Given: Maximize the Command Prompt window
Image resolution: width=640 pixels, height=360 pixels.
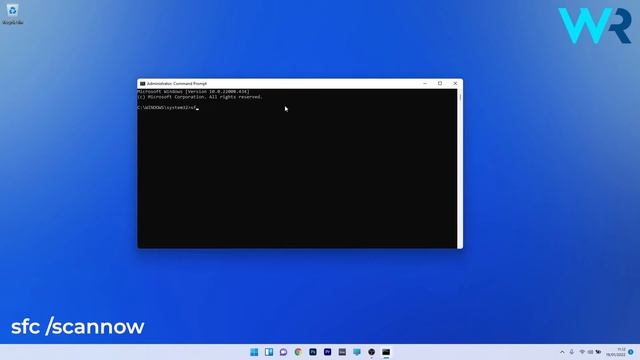Looking at the screenshot, I should pyautogui.click(x=440, y=83).
